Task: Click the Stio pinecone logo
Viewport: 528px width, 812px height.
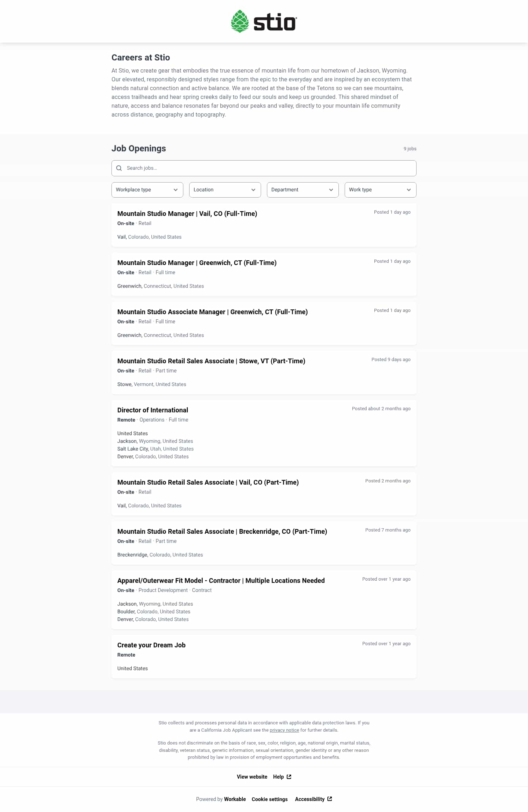Action: pos(240,21)
